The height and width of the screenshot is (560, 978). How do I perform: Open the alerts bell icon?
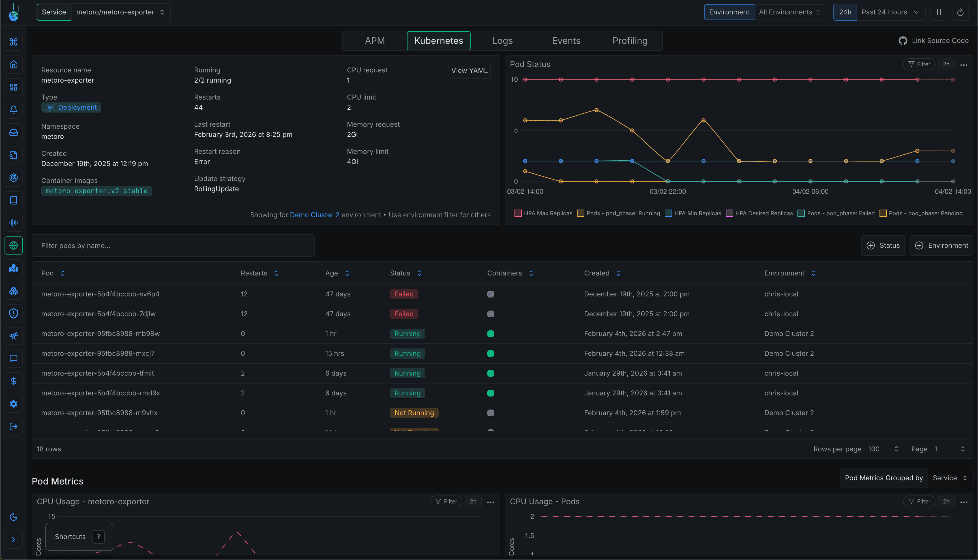tap(14, 110)
